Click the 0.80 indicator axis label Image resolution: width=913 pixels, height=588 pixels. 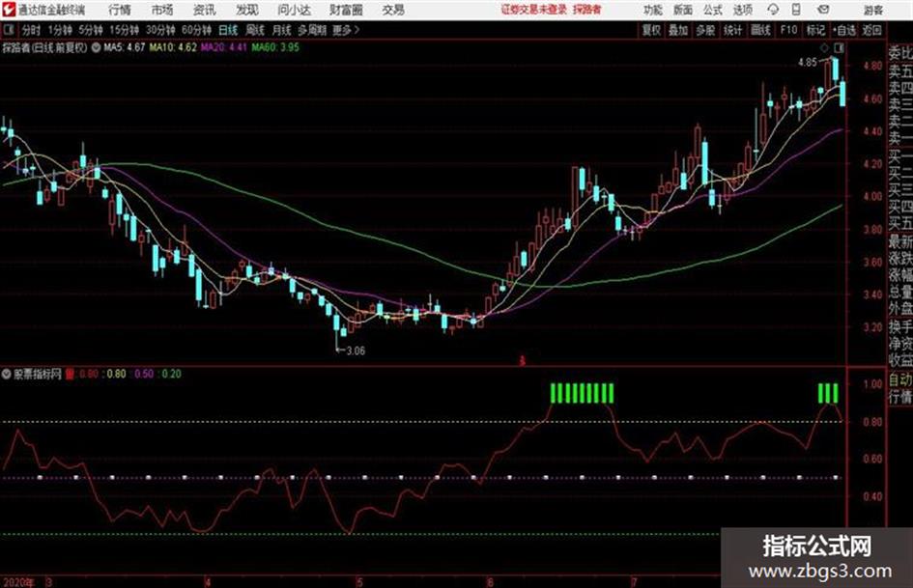[872, 422]
